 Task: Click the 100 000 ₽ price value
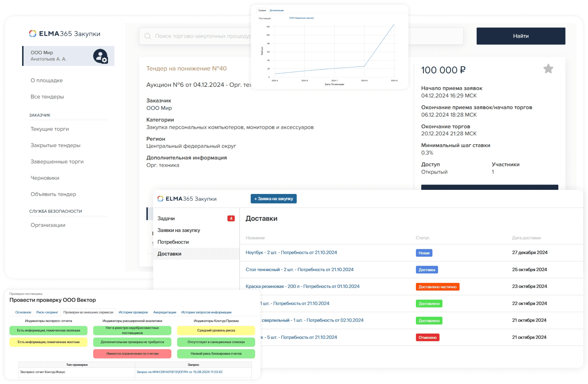pyautogui.click(x=443, y=70)
